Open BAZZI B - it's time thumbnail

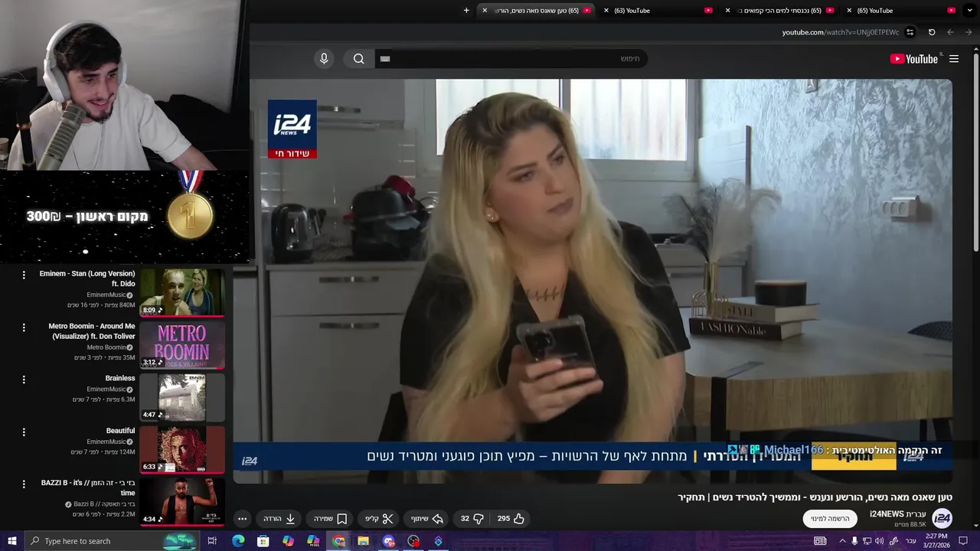(x=182, y=501)
